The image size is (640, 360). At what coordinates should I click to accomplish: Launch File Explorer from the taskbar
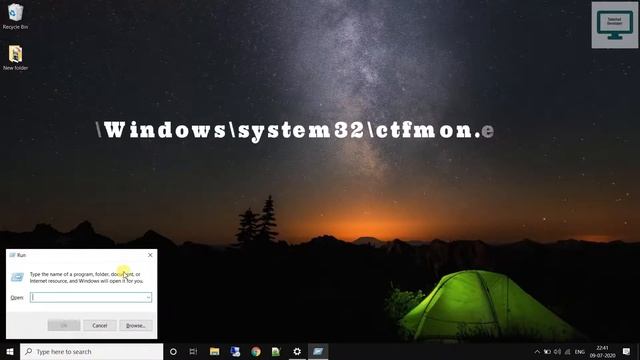(x=214, y=351)
